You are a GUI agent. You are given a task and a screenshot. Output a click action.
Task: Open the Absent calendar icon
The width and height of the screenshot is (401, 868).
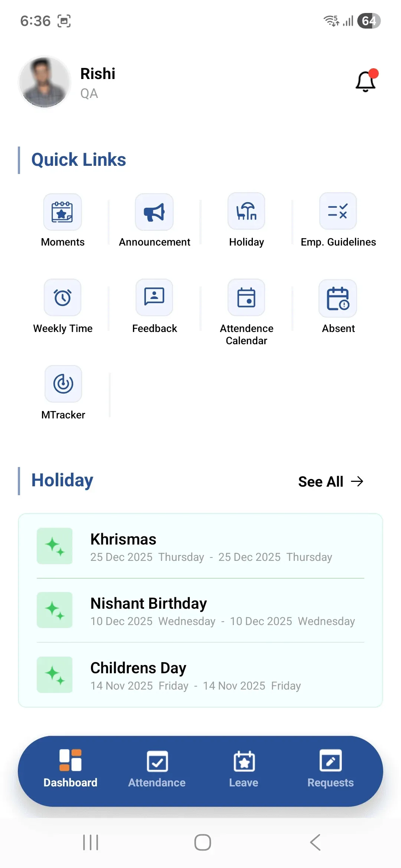pyautogui.click(x=338, y=298)
